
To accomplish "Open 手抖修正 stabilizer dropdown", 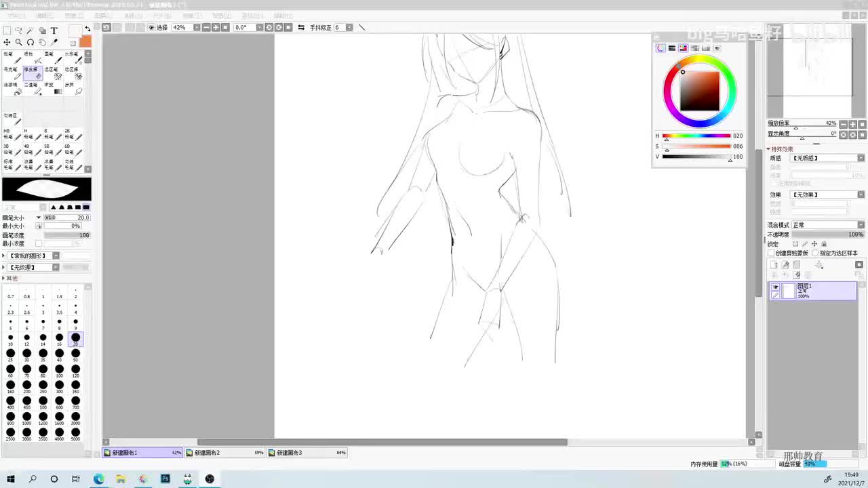I will pos(349,27).
